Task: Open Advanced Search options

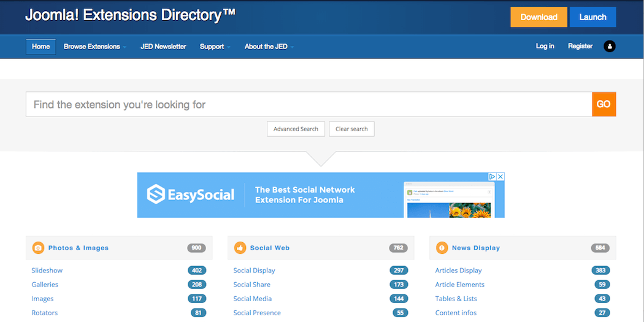Action: (296, 129)
